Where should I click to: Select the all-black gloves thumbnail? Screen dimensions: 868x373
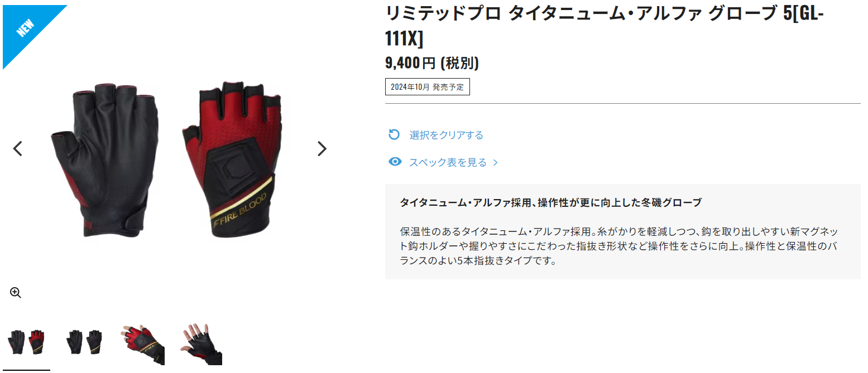coord(84,343)
